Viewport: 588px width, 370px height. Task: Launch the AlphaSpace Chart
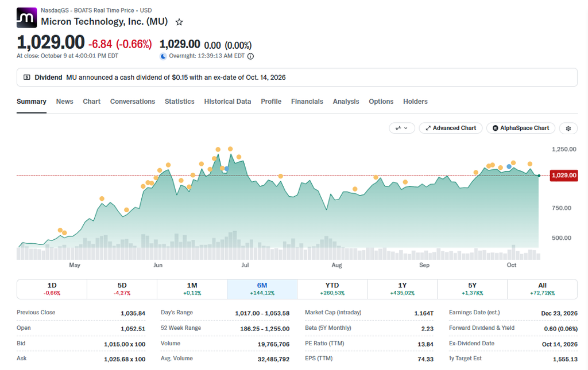click(x=520, y=128)
